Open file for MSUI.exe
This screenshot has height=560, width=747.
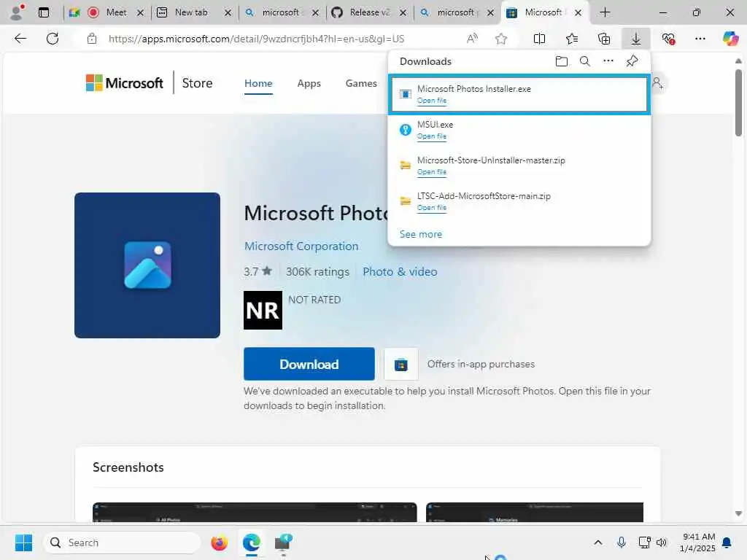click(432, 136)
